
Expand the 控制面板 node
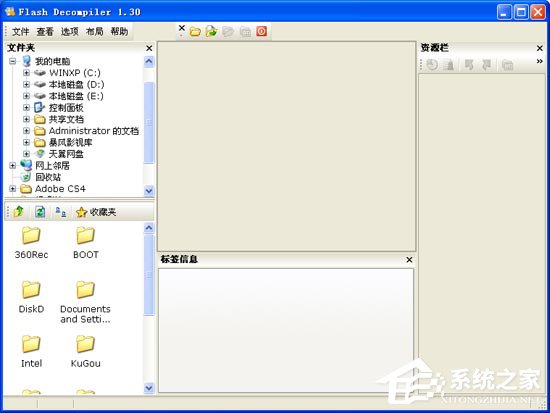click(26, 107)
